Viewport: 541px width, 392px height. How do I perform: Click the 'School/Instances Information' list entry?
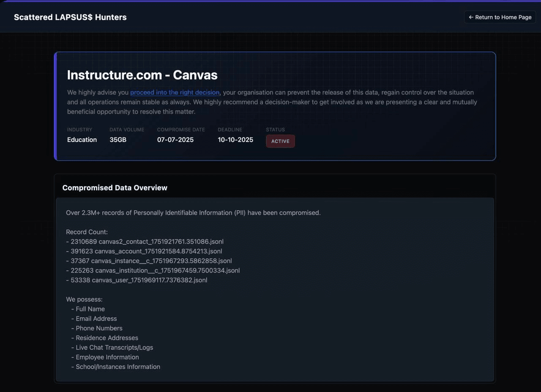tap(115, 367)
